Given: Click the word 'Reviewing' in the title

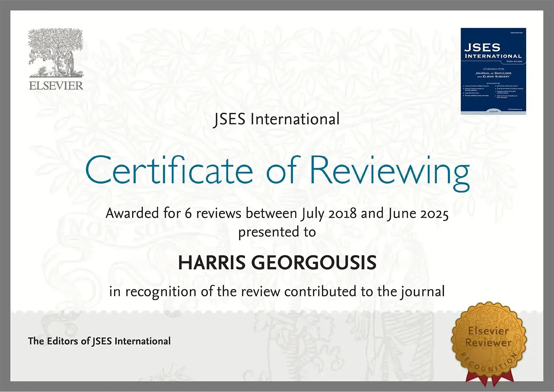Looking at the screenshot, I should click(389, 171).
